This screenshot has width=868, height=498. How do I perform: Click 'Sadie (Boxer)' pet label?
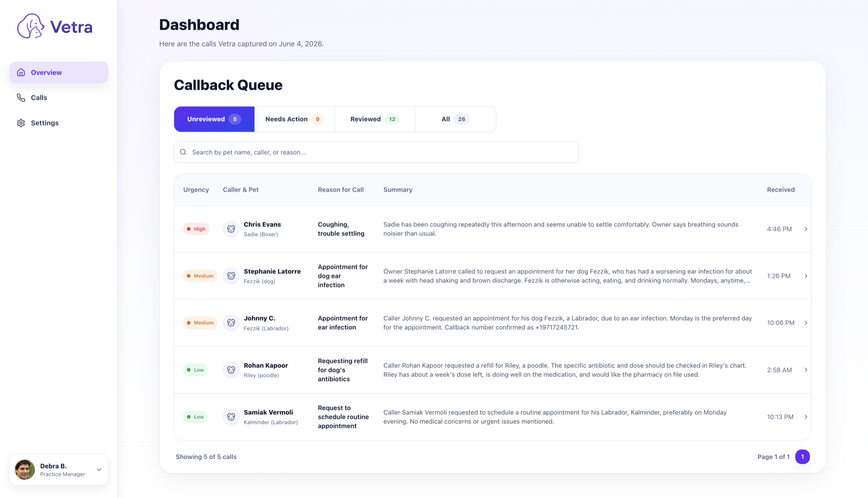(x=261, y=234)
